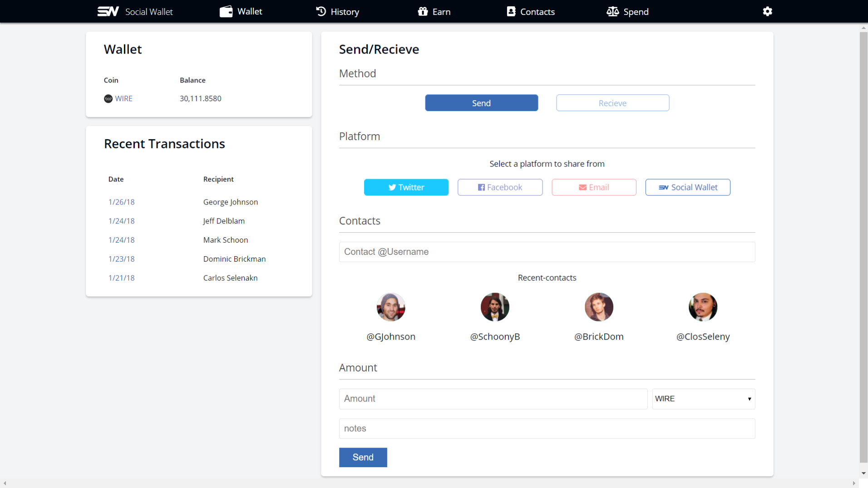Click recipient Mark Schoon
The image size is (868, 488).
[x=225, y=240]
